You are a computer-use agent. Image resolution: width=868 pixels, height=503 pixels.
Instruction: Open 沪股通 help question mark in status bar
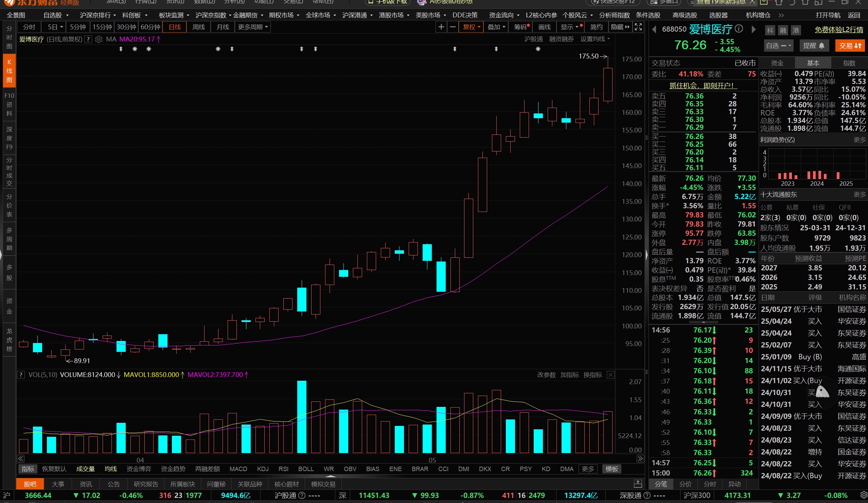tap(302, 495)
